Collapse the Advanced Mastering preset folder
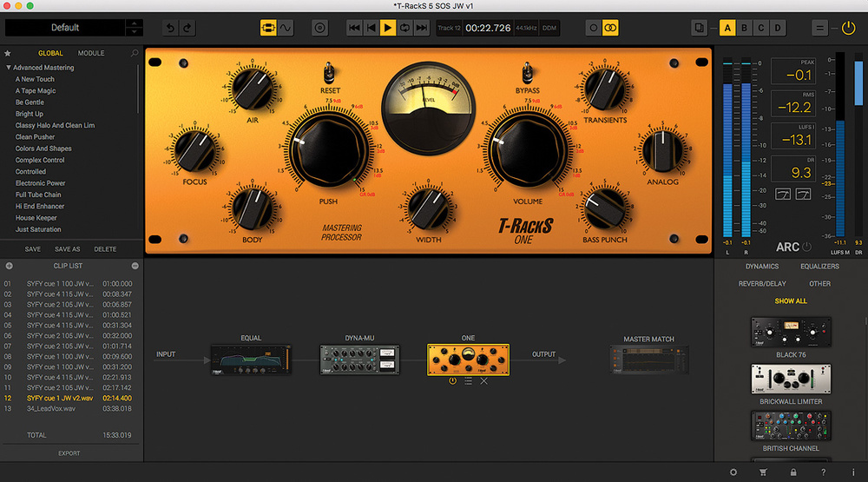The image size is (868, 482). pyautogui.click(x=9, y=68)
